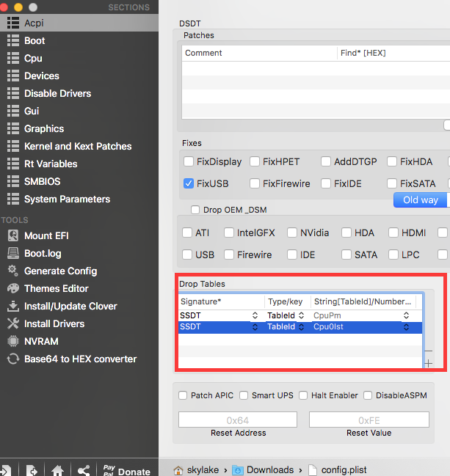This screenshot has height=476, width=450.
Task: Open the NVRAM tool
Action: (41, 341)
